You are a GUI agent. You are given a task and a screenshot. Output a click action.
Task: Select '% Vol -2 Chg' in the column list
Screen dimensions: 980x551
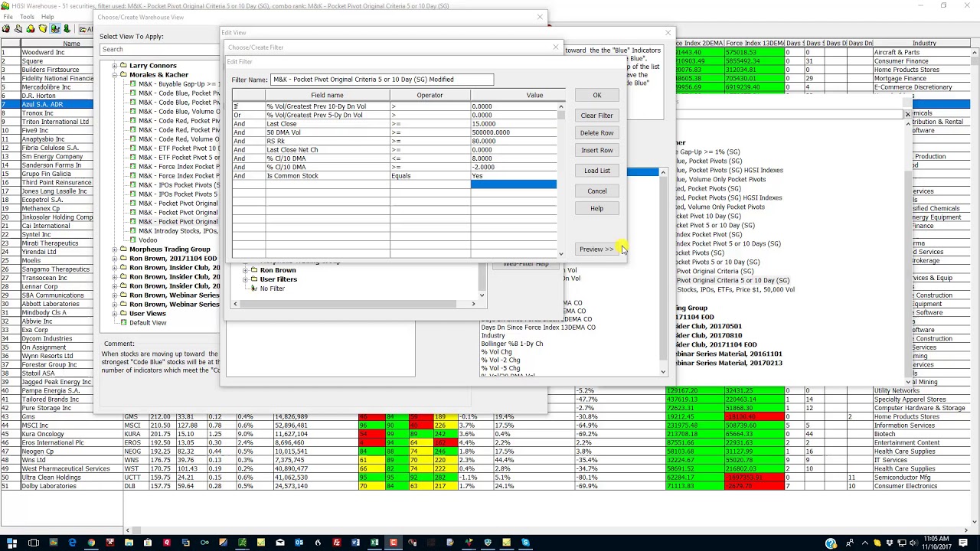[x=500, y=360]
